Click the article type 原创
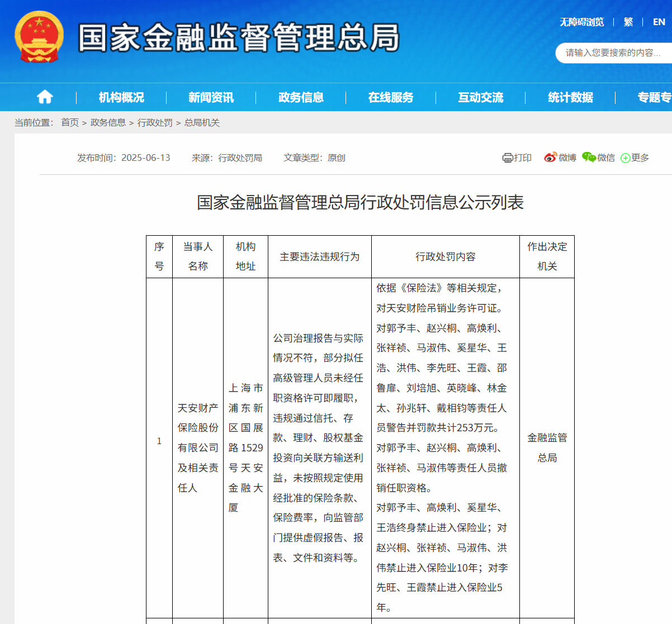The width and height of the screenshot is (672, 624). coord(337,158)
